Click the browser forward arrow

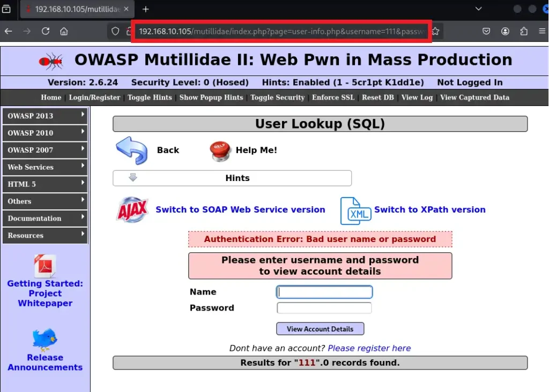pyautogui.click(x=27, y=31)
